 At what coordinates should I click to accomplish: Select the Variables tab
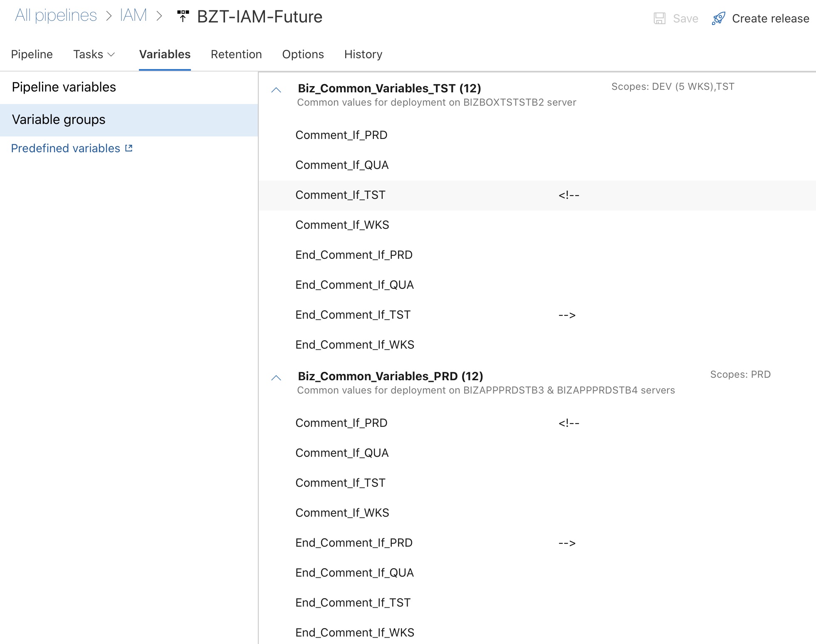(165, 54)
